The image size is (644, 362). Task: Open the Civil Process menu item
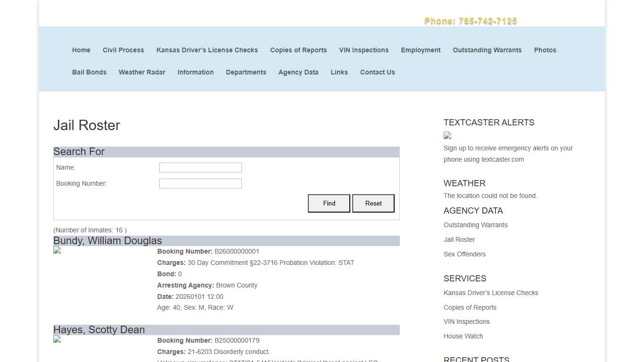(x=123, y=50)
